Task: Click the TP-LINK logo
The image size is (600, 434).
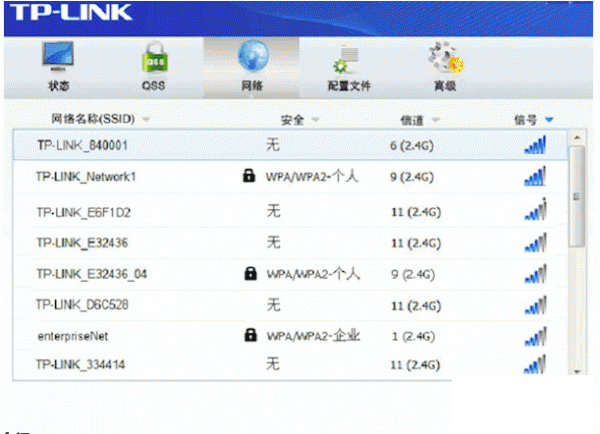Action: click(x=71, y=12)
